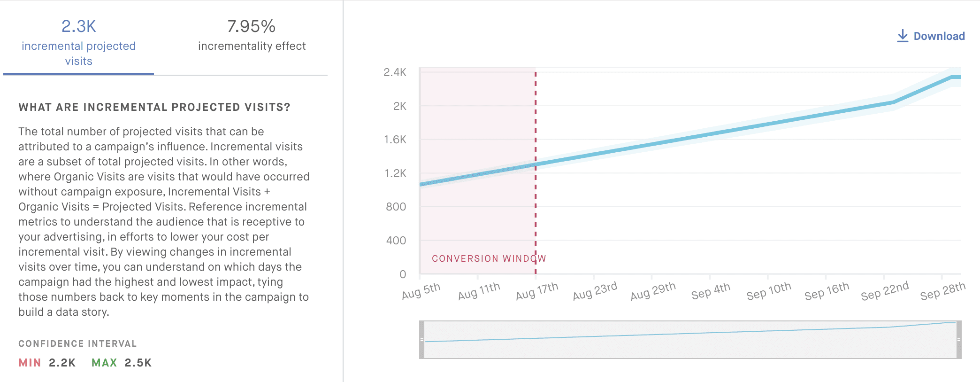980x382 pixels.
Task: Click the CONVERSION WINDOW label
Action: click(489, 258)
